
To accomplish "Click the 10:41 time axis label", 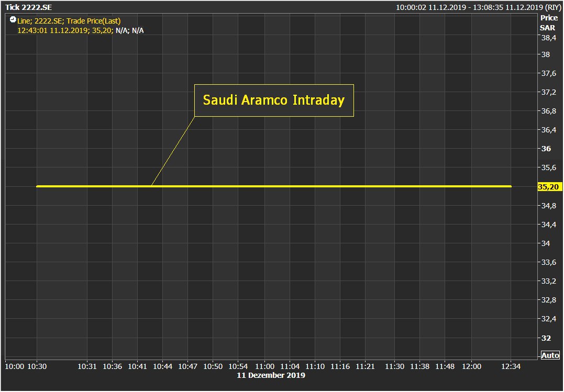I will (x=137, y=366).
